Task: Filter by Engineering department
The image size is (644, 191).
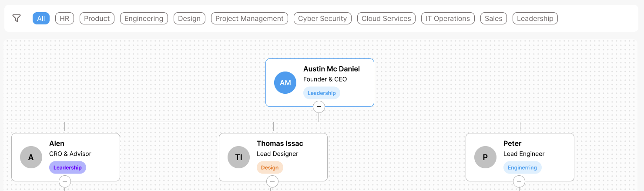Action: tap(144, 18)
